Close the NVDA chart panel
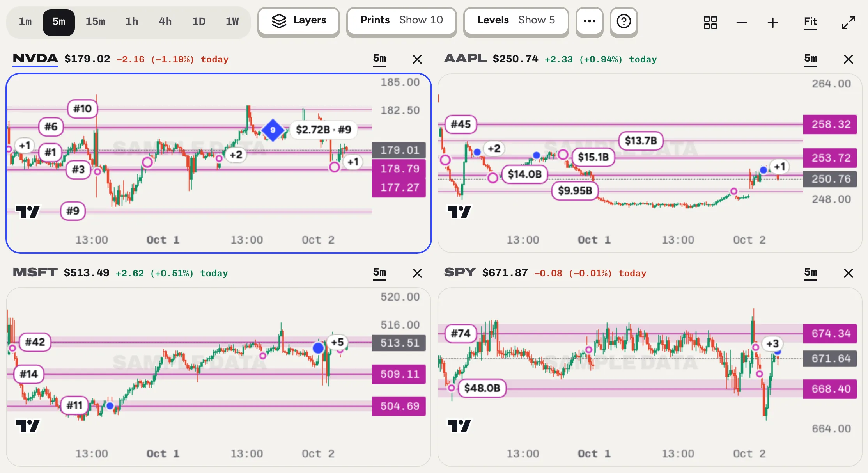 click(417, 59)
